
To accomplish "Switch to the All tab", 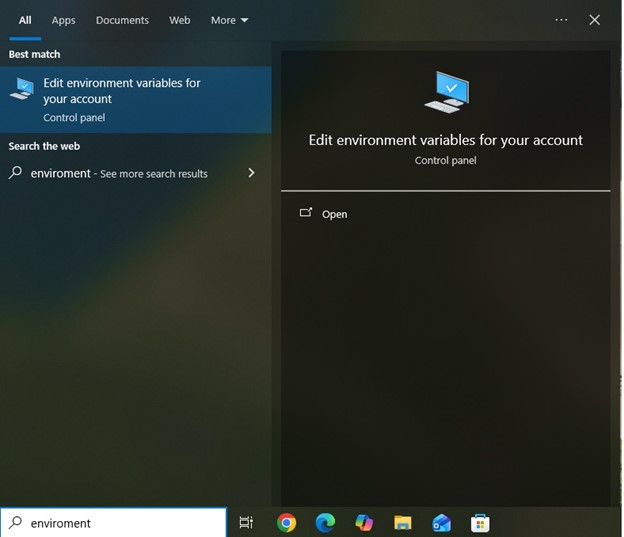I will pos(25,20).
